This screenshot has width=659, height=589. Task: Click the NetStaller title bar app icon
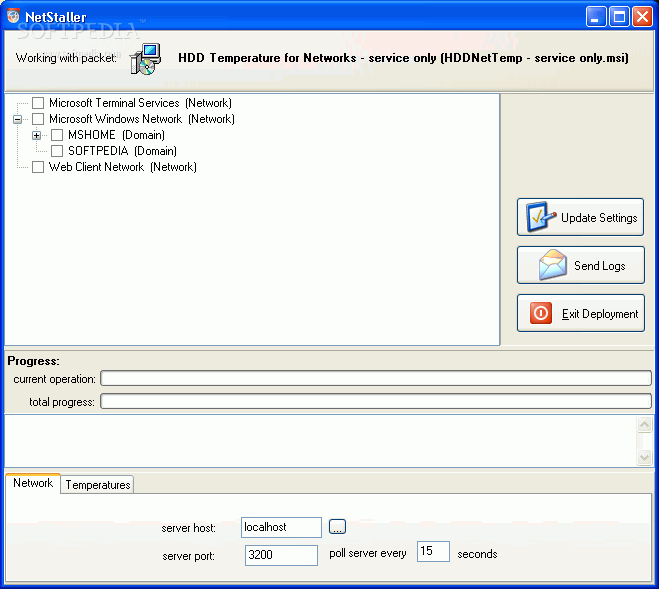[13, 16]
